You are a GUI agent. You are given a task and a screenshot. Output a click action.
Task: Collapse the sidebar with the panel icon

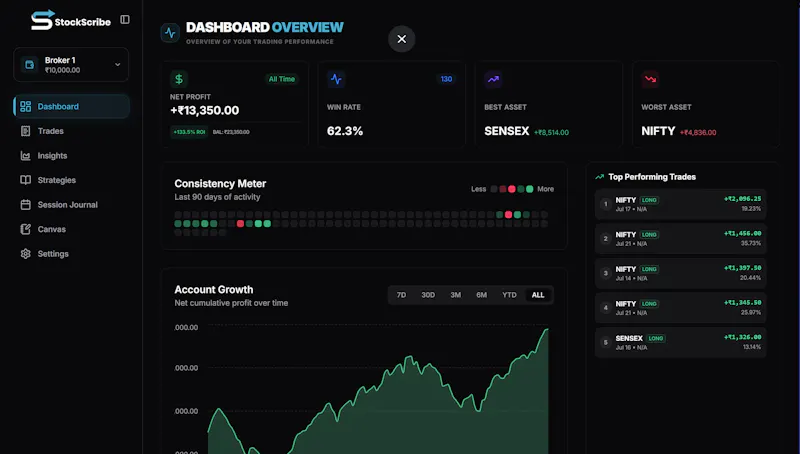coord(125,19)
